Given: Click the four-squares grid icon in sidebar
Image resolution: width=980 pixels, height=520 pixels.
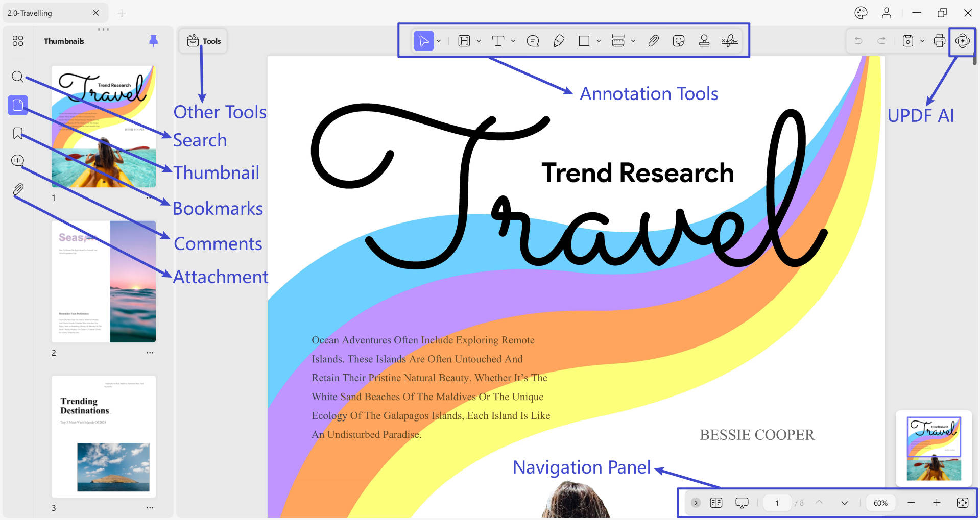Looking at the screenshot, I should [x=18, y=41].
